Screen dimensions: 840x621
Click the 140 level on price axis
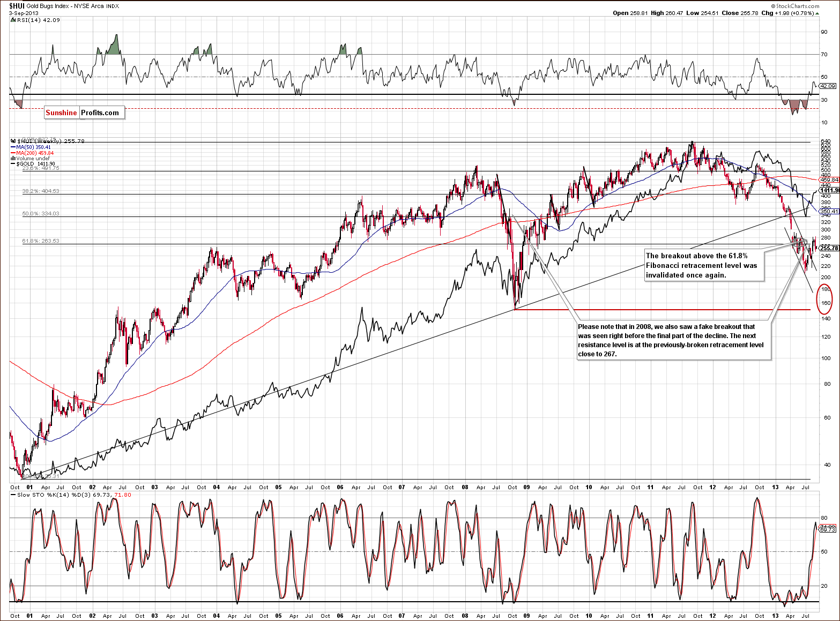(x=826, y=318)
